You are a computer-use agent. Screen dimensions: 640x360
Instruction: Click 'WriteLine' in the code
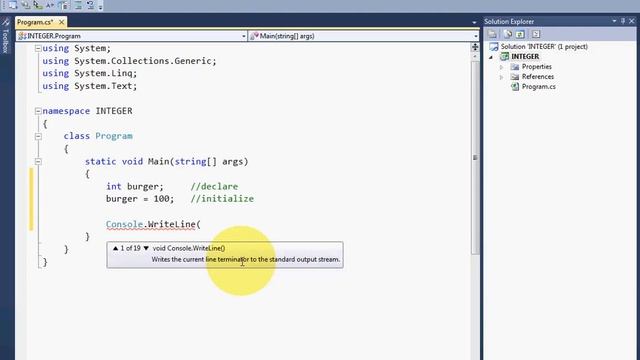(172, 224)
